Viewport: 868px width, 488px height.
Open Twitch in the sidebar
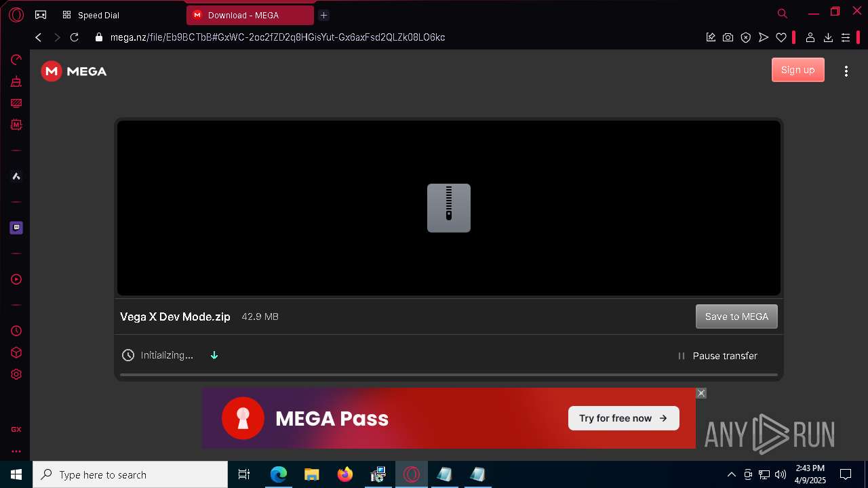(16, 228)
